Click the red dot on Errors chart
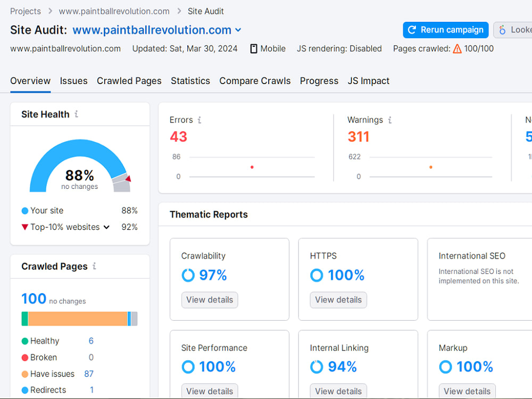 252,167
